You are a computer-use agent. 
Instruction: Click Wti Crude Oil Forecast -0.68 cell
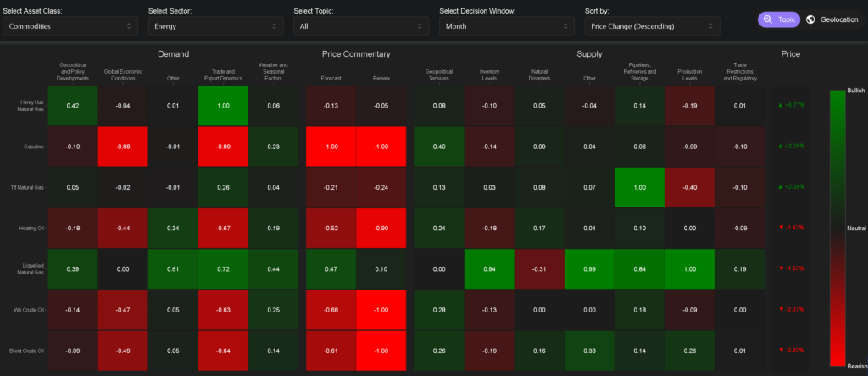pyautogui.click(x=331, y=310)
